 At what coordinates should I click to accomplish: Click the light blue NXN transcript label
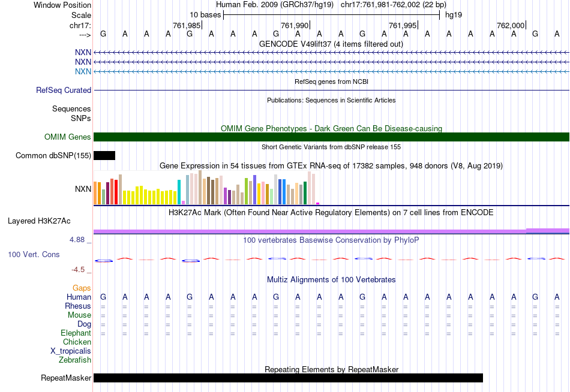pyautogui.click(x=83, y=71)
